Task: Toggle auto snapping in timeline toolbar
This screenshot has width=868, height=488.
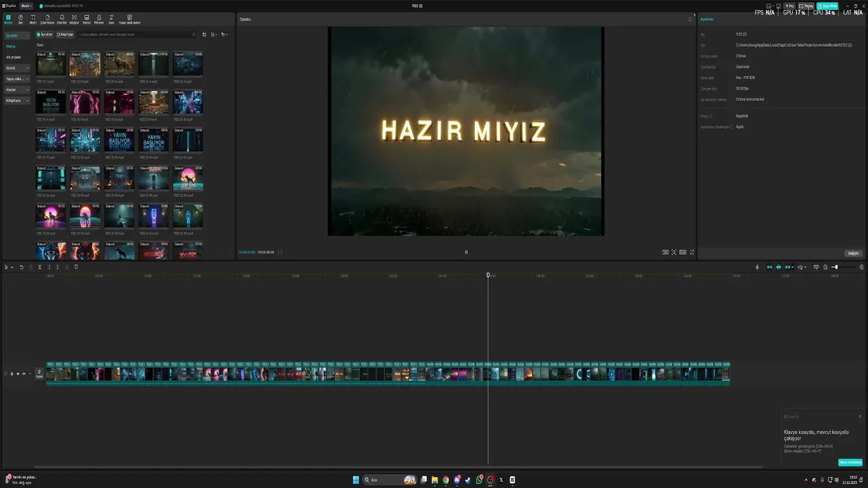Action: pyautogui.click(x=778, y=267)
